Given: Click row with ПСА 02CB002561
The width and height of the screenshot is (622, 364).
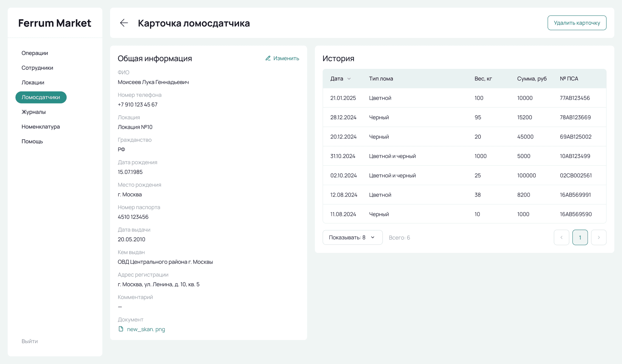Looking at the screenshot, I should click(464, 175).
